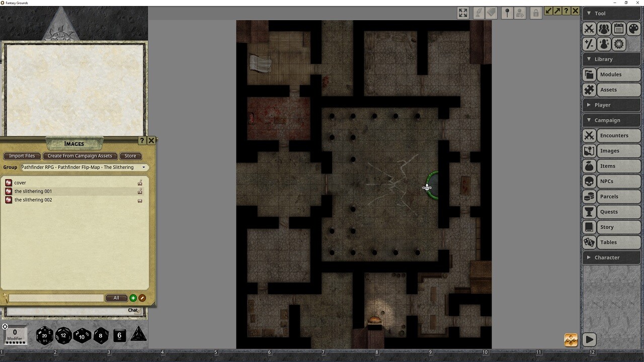Click the Import Files button
644x362 pixels.
pos(22,156)
